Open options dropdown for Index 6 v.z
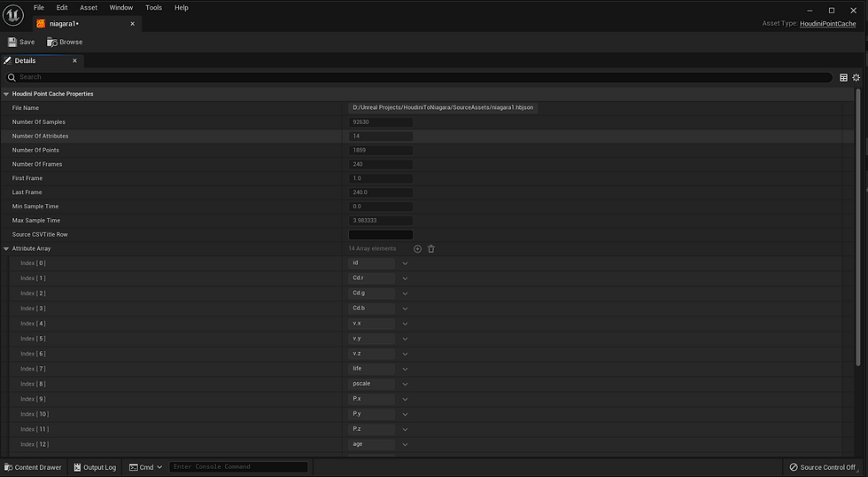 pos(406,354)
